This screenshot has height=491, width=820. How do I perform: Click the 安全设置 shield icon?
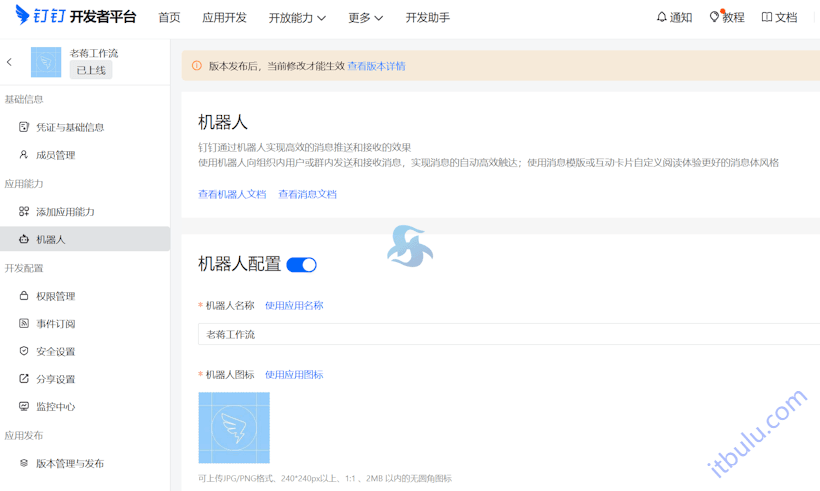(24, 351)
